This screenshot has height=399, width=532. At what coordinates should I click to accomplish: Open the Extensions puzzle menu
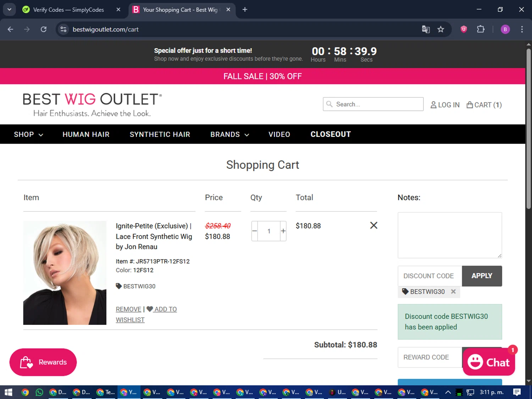481,29
